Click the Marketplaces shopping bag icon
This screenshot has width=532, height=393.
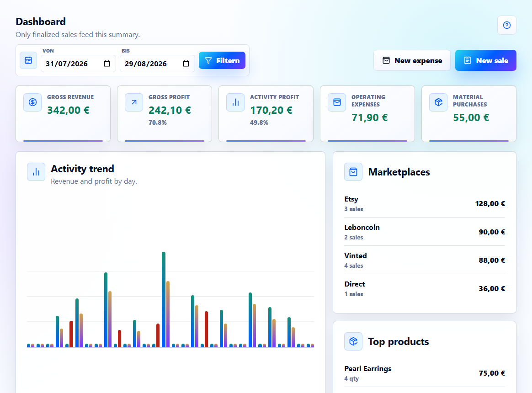click(x=353, y=172)
